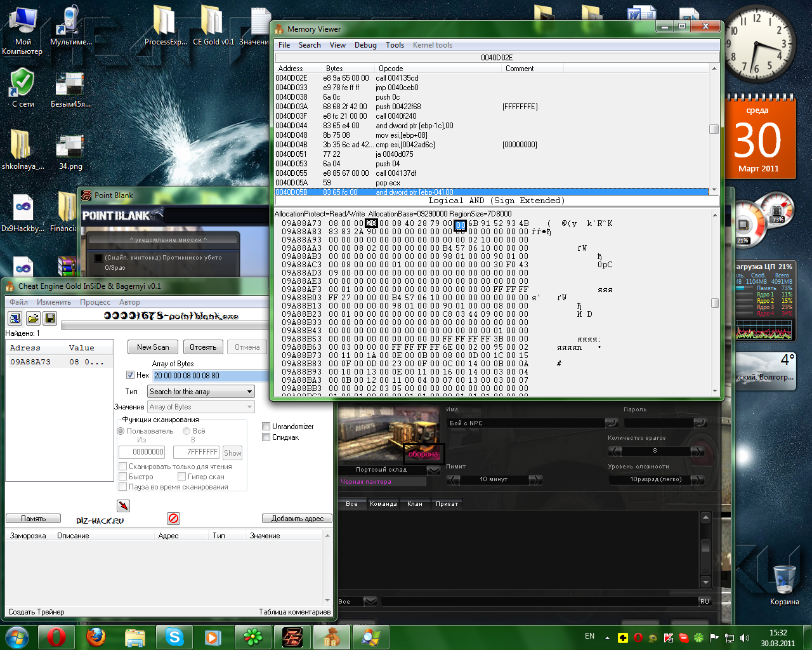Screen dimensions: 812x650
Task: Open ICQ green flower taskbar icon
Action: (253, 637)
